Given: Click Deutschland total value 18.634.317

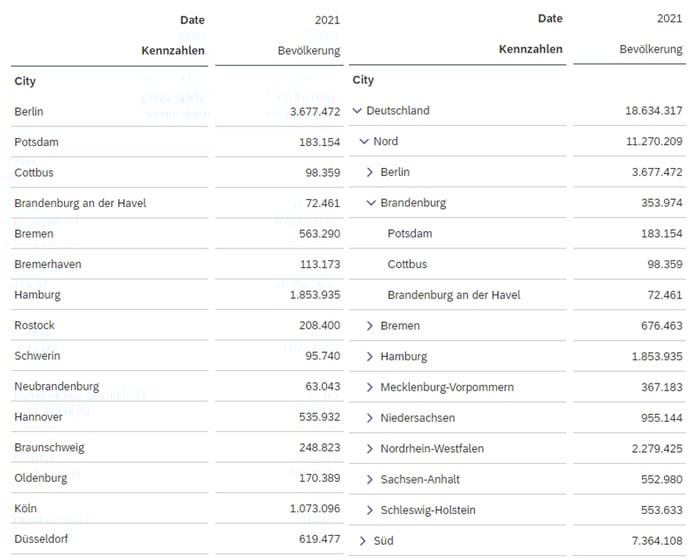Looking at the screenshot, I should point(654,111).
